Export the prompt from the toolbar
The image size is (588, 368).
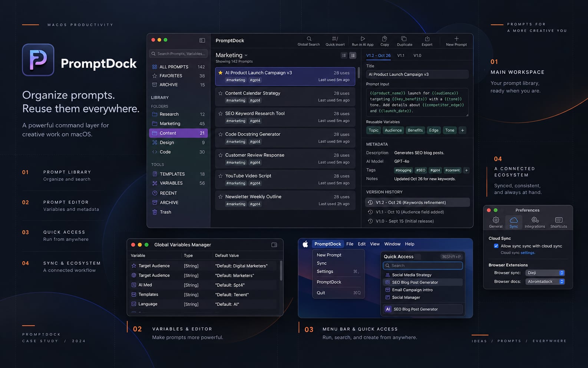pyautogui.click(x=427, y=41)
